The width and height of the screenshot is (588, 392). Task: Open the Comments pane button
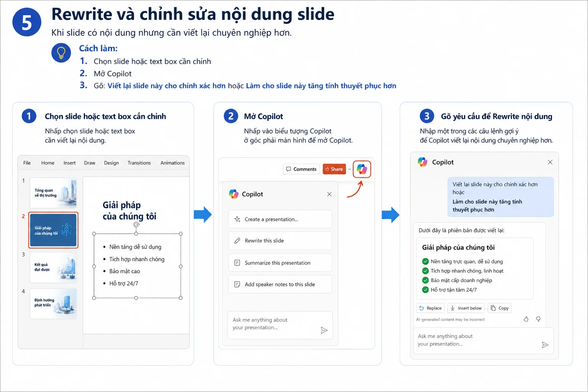click(x=301, y=169)
